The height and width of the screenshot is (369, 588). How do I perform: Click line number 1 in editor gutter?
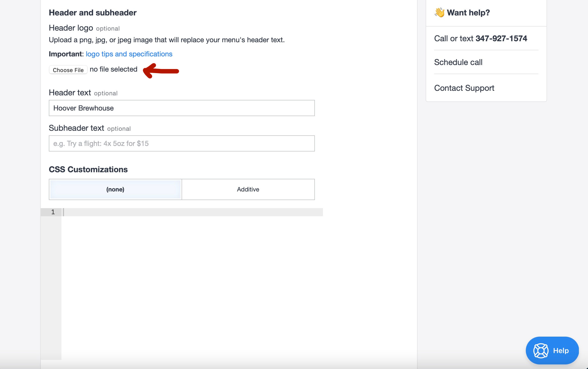[53, 212]
